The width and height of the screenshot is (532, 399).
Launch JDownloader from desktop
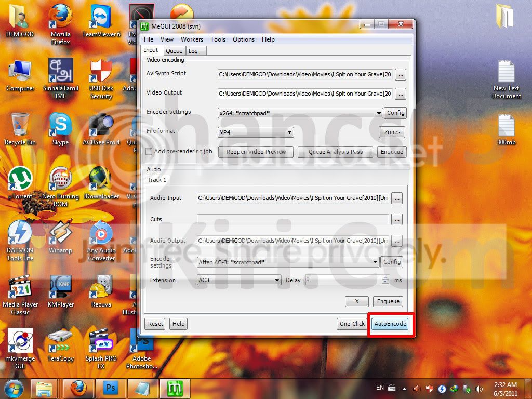101,183
